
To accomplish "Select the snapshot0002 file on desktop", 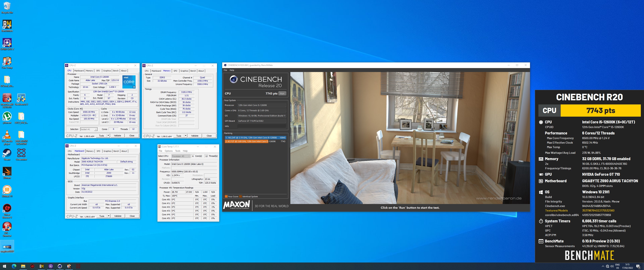I will (x=7, y=246).
